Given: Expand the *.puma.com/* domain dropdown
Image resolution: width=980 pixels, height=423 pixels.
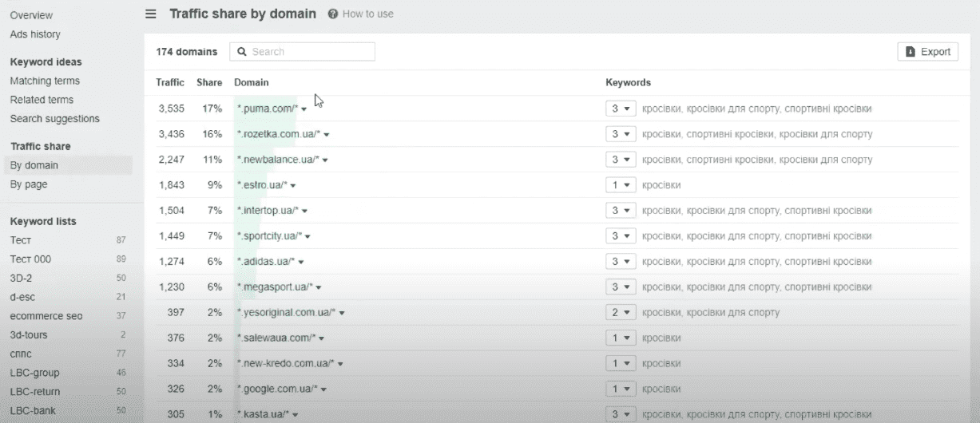Looking at the screenshot, I should click(304, 109).
